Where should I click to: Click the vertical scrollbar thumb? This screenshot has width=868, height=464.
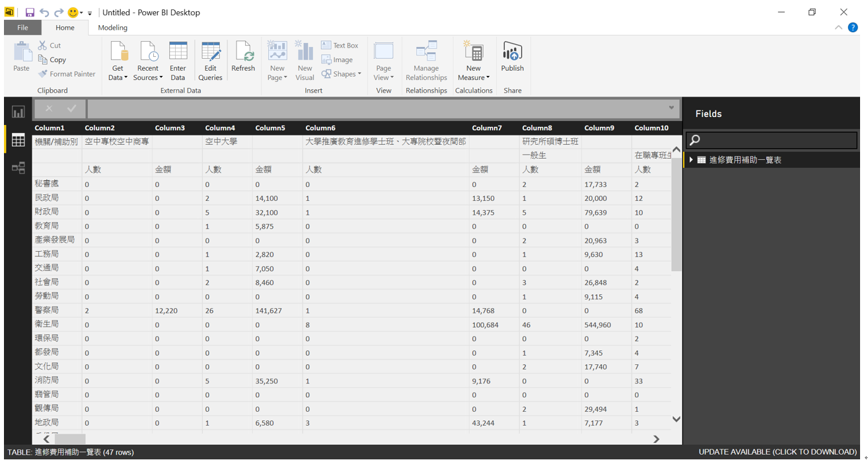[676, 213]
